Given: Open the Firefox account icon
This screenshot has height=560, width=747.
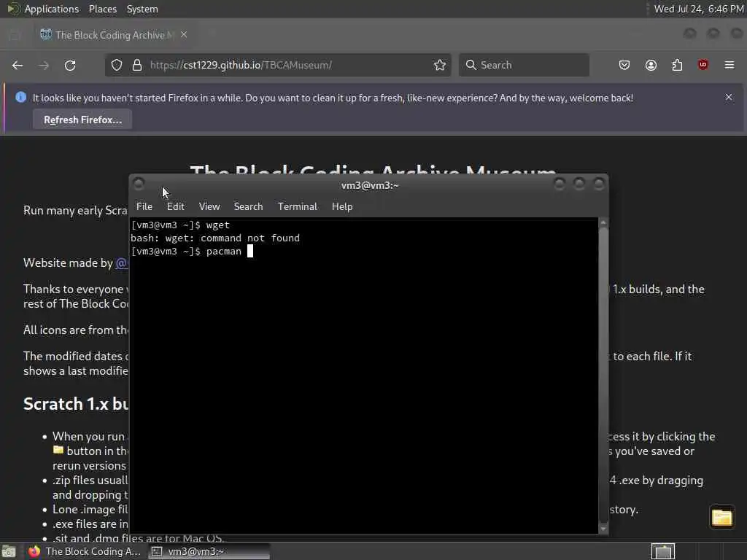Looking at the screenshot, I should pos(651,65).
